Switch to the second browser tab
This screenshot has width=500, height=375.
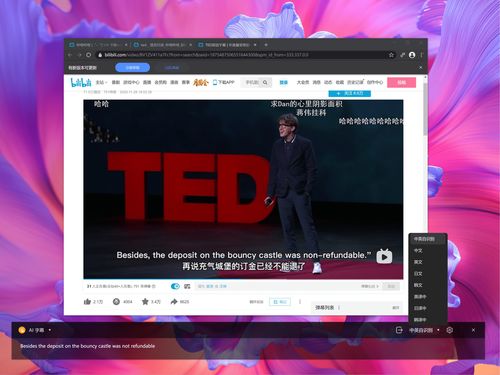click(163, 45)
